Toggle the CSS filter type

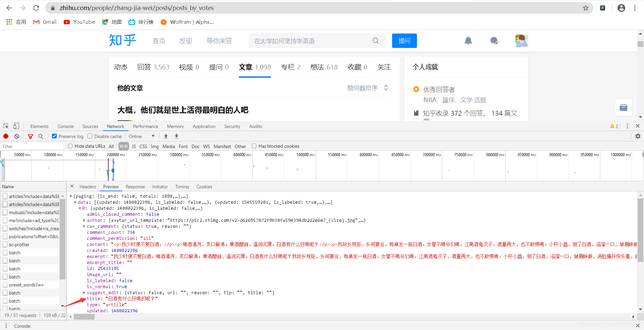143,146
